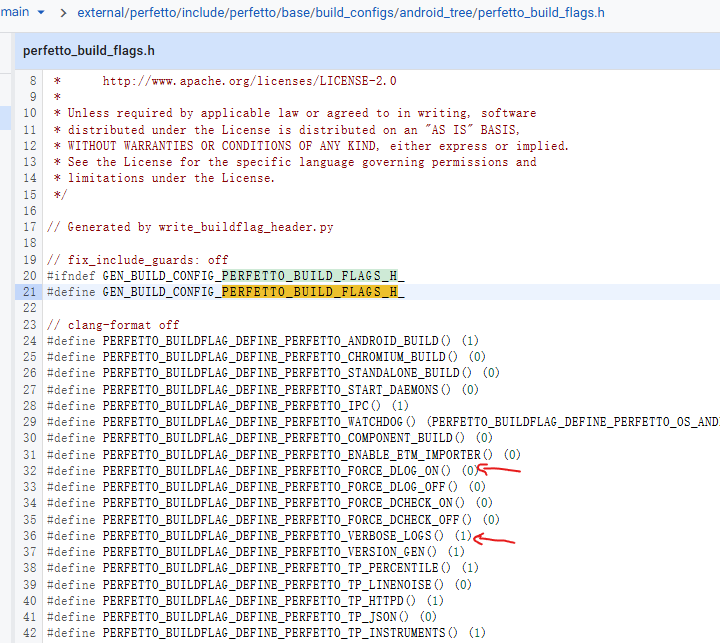Click GEN_BUILD_CONFIG_PERFETTO_BUILD_FLAGS_H_ on the #ifndef line
720x643 pixels.
[x=253, y=276]
